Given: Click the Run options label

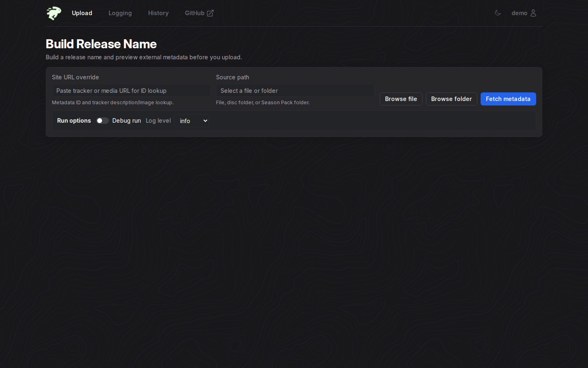Looking at the screenshot, I should [74, 121].
